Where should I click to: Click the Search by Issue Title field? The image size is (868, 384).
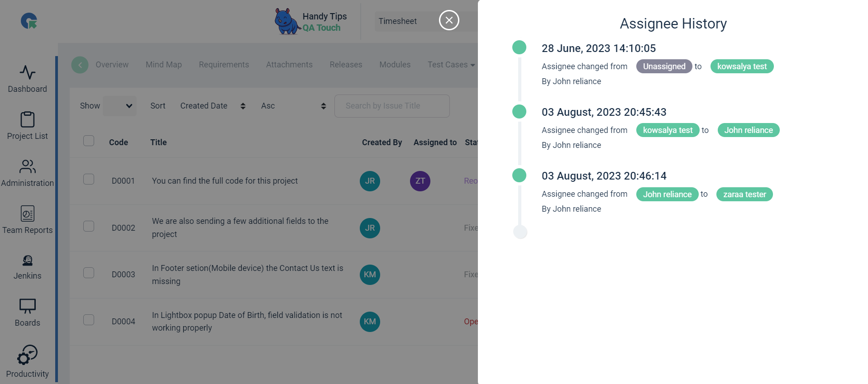pos(392,106)
